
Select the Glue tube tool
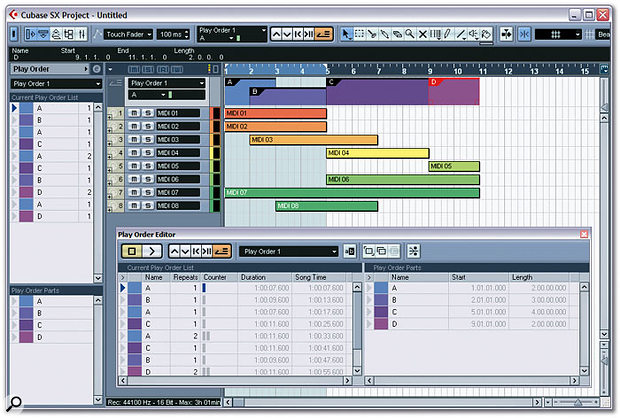(384, 34)
